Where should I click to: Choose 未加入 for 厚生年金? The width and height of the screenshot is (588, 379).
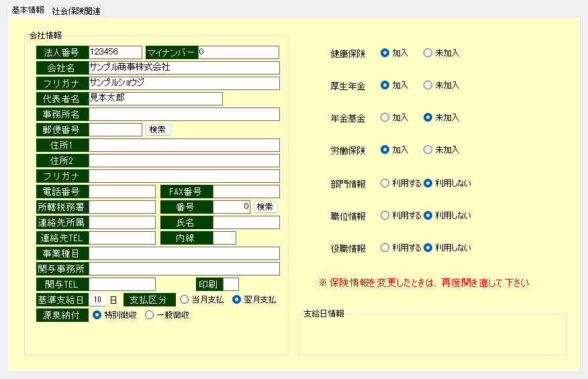pyautogui.click(x=428, y=85)
